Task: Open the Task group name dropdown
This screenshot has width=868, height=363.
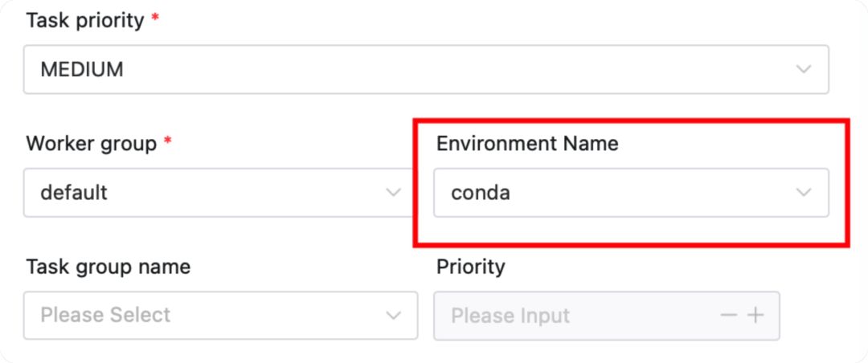Action: click(x=220, y=315)
